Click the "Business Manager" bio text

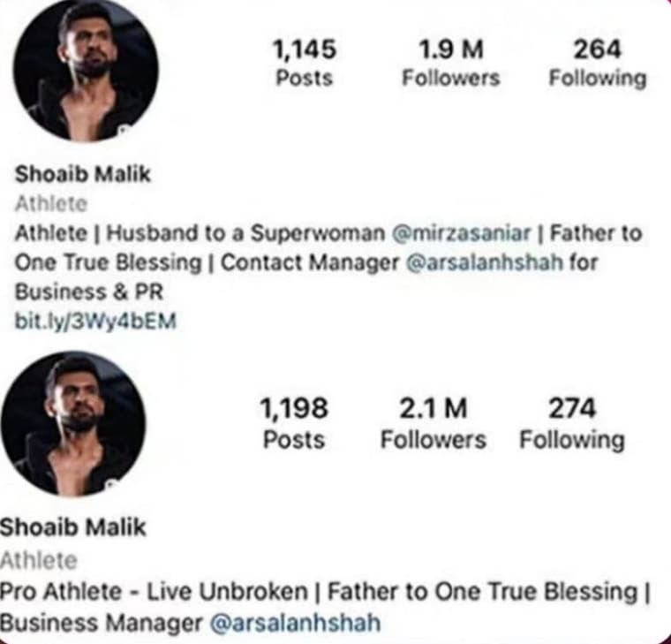pos(101,622)
